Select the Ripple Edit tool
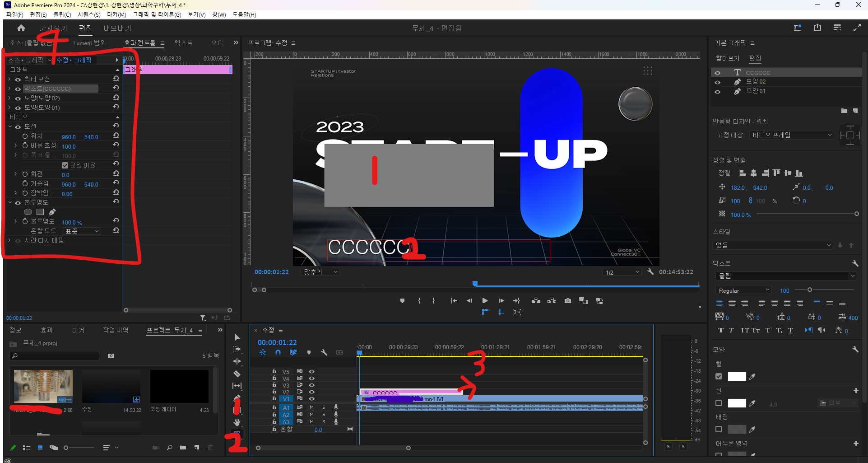868x463 pixels. 237,361
